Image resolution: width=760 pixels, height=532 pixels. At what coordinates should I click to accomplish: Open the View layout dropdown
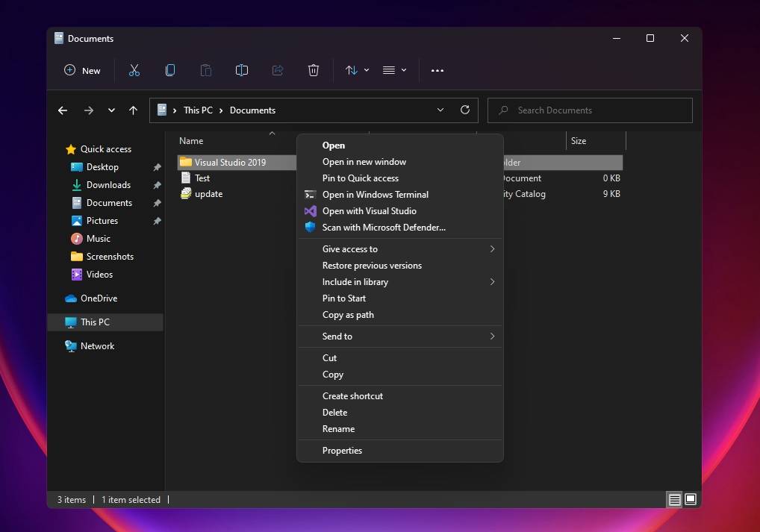tap(394, 70)
